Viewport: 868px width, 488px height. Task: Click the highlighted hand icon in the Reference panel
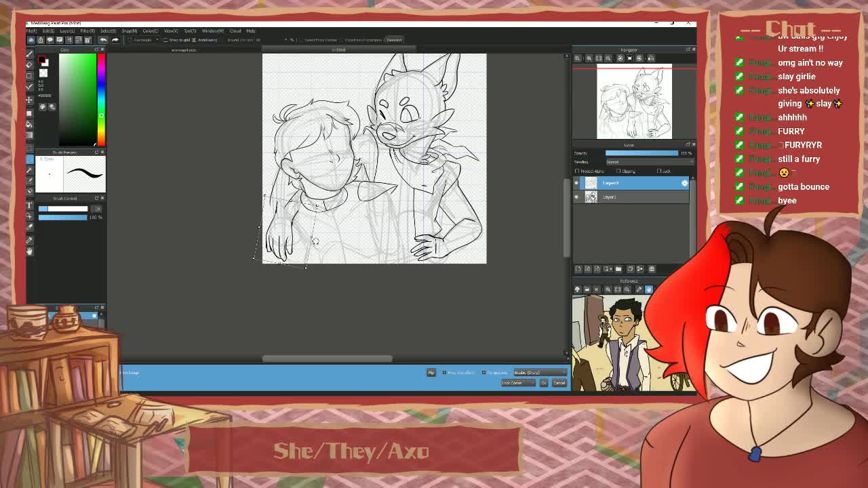point(649,289)
